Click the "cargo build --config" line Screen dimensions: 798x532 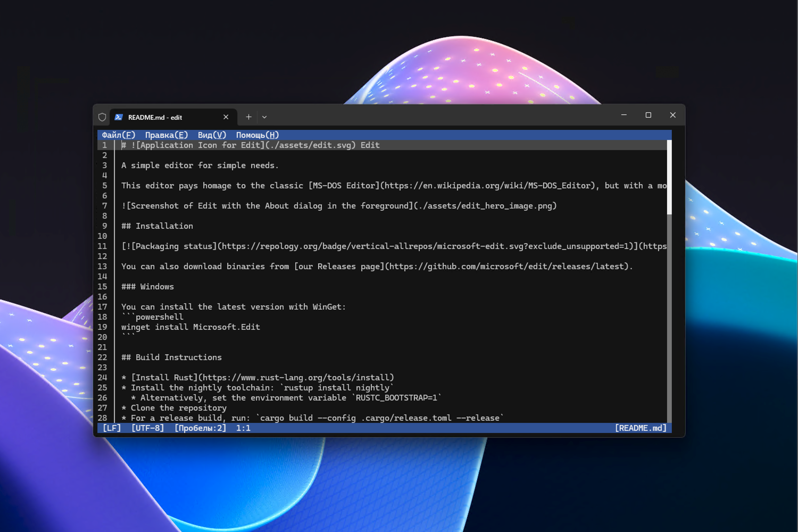tap(313, 418)
